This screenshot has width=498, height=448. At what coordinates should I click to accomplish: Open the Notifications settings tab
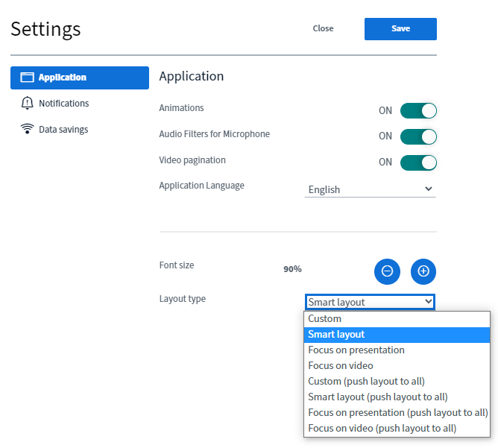(63, 104)
